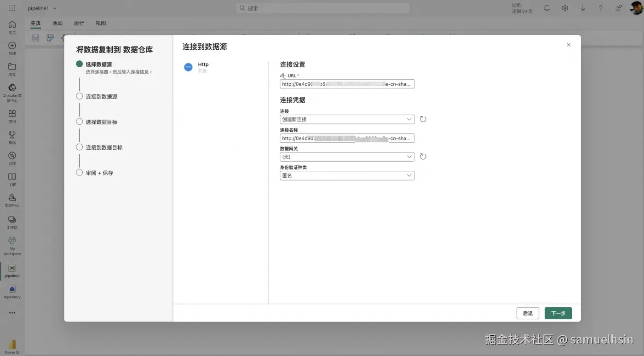Switch to the 视图 tab

(x=100, y=23)
